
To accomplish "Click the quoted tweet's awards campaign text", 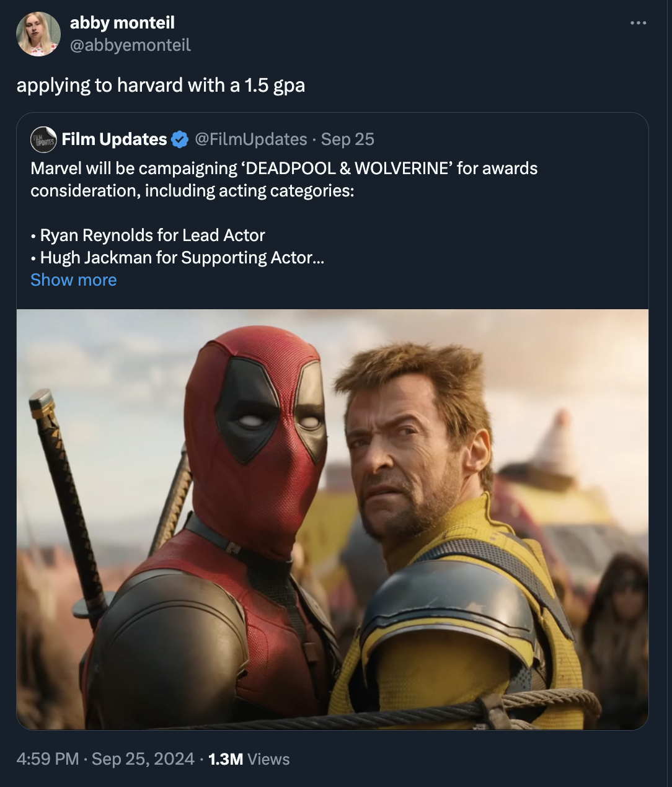I will click(x=284, y=179).
